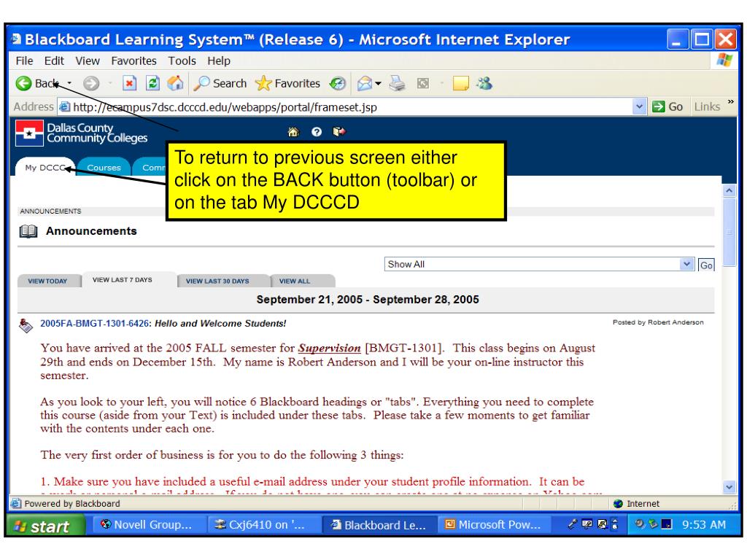Click the page scrollbar down arrow
This screenshot has height=560, width=747.
pos(729,487)
